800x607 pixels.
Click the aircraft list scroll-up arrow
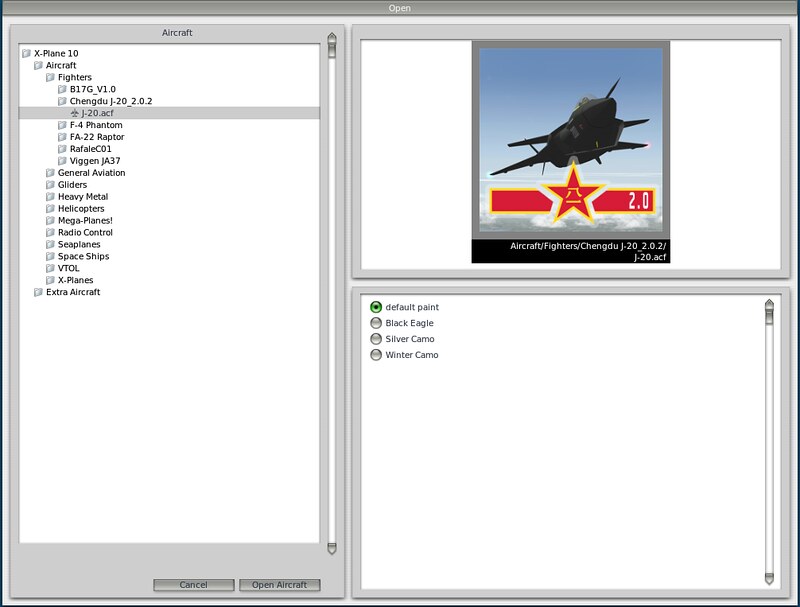pos(332,38)
